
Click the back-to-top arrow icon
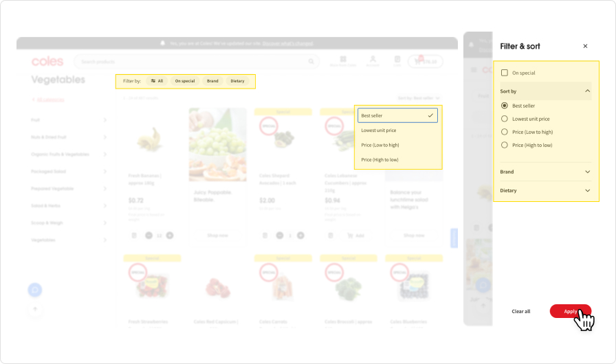[35, 309]
